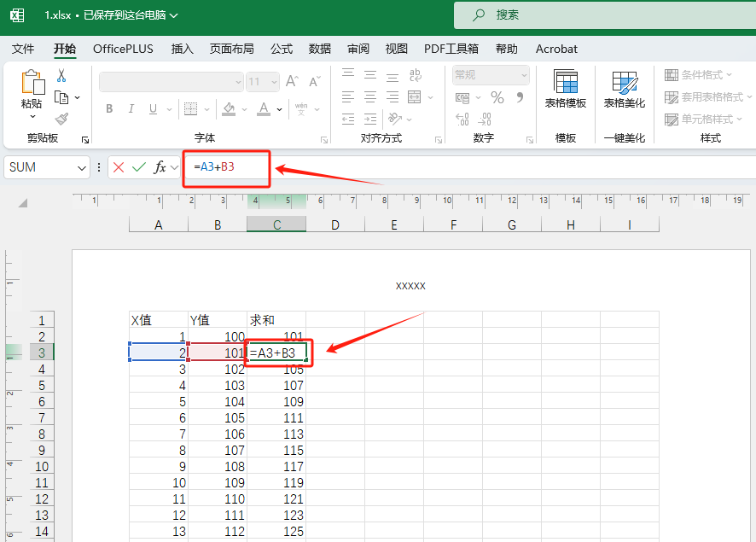
Task: Click the 条件格式 button
Action: [x=700, y=75]
